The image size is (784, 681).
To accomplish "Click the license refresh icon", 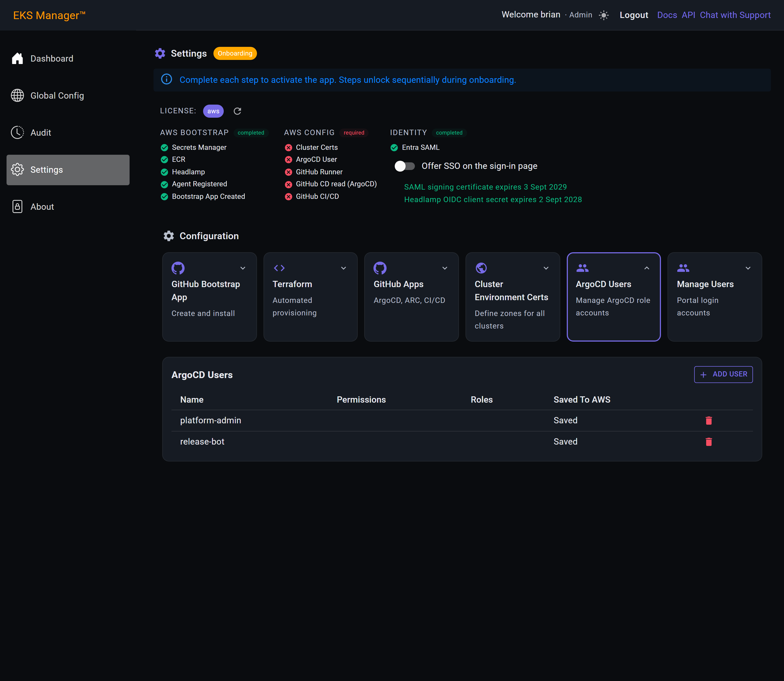I will coord(237,111).
